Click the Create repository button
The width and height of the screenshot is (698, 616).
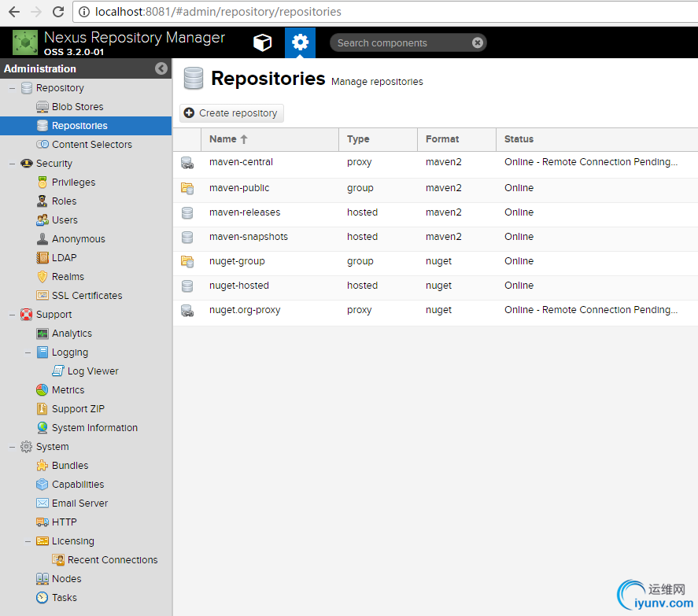click(231, 113)
